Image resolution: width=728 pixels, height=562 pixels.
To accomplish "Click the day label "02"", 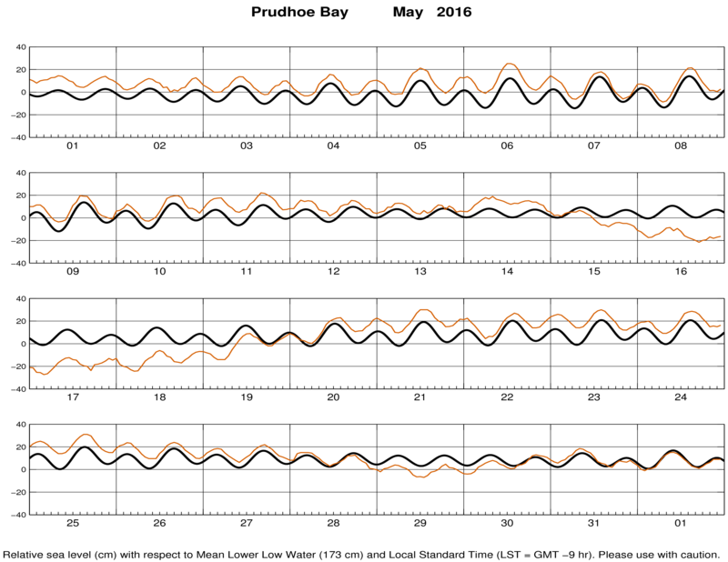I will coord(160,146).
